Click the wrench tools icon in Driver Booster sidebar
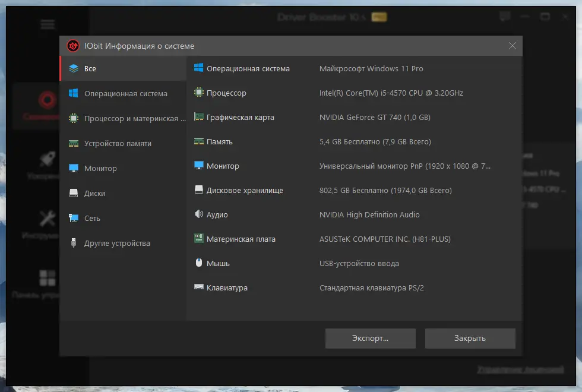 tap(48, 219)
